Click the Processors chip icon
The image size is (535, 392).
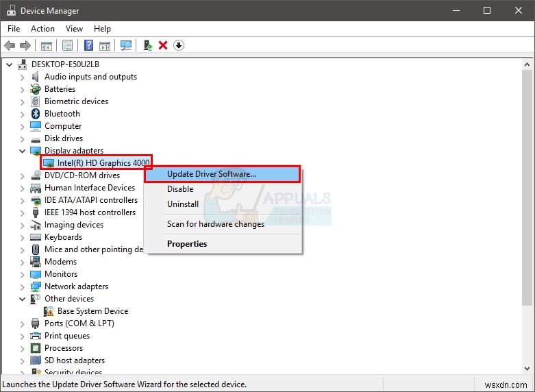pyautogui.click(x=36, y=348)
